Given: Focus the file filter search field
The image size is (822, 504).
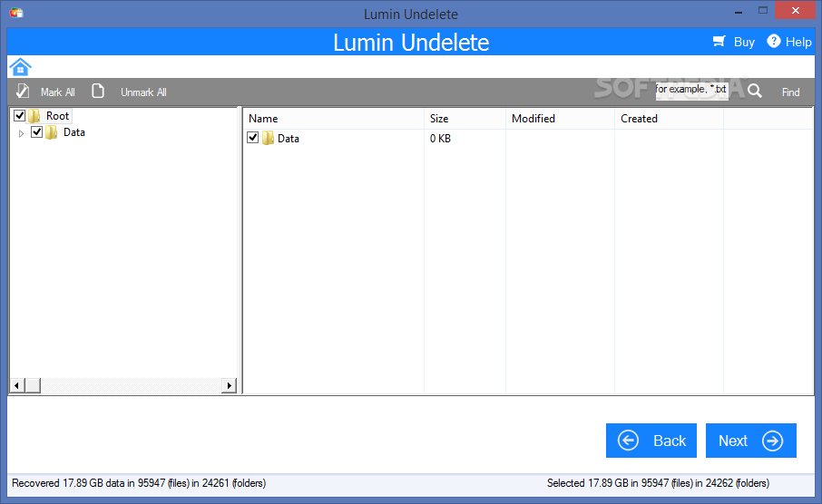Looking at the screenshot, I should (x=691, y=90).
